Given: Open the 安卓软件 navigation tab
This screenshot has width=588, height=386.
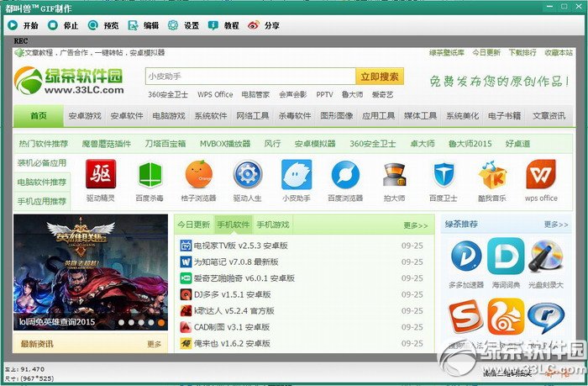Looking at the screenshot, I should 127,116.
